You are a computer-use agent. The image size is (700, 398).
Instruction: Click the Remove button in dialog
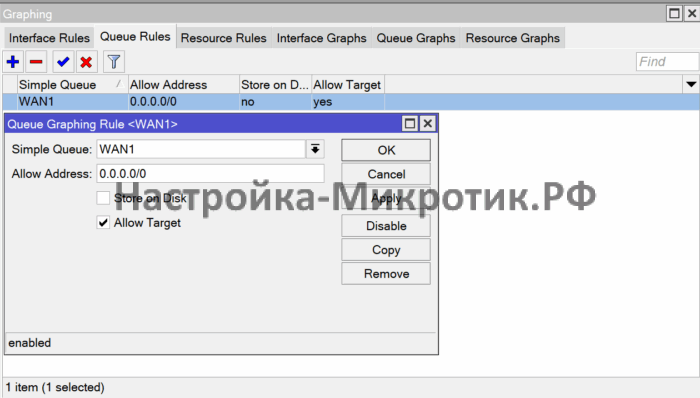[x=386, y=274]
